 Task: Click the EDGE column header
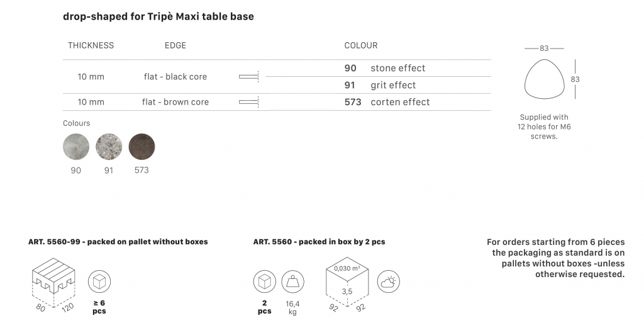(175, 46)
